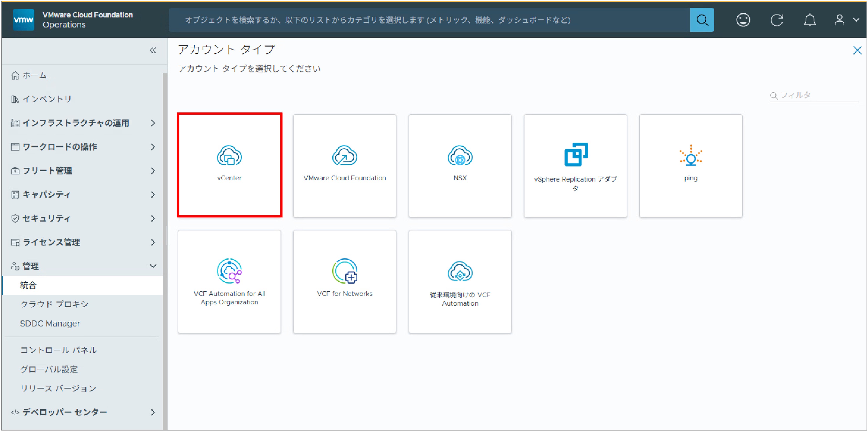Choose VCF Automation for All Apps Organization
The height and width of the screenshot is (431, 868).
click(x=229, y=282)
